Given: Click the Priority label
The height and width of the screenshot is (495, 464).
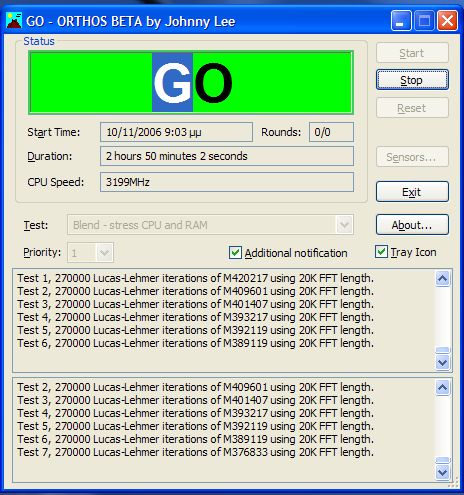Looking at the screenshot, I should (x=42, y=252).
